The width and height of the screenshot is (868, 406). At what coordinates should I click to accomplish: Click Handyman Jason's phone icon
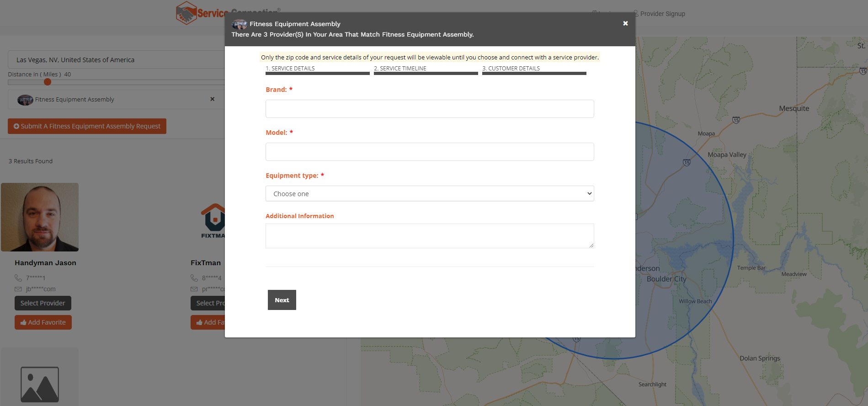coord(18,278)
